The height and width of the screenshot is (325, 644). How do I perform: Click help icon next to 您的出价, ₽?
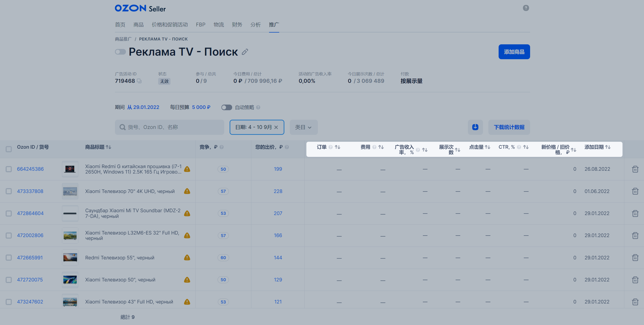tap(287, 147)
